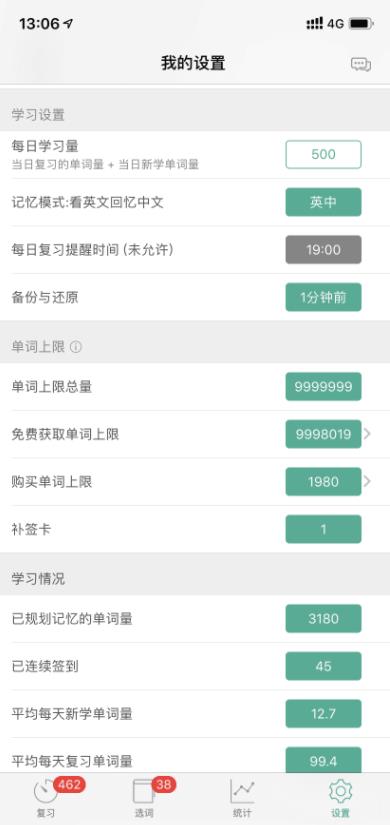Viewport: 390px width, 825px height.
Task: Tap the 1980 purchased word limit button
Action: pyautogui.click(x=323, y=481)
